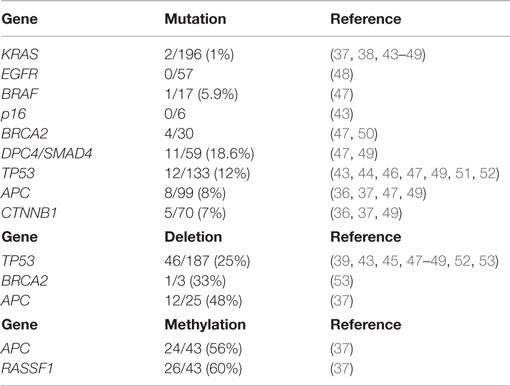Select the KRAS gene name cell
Screen dimensions: 510x386
[20, 54]
